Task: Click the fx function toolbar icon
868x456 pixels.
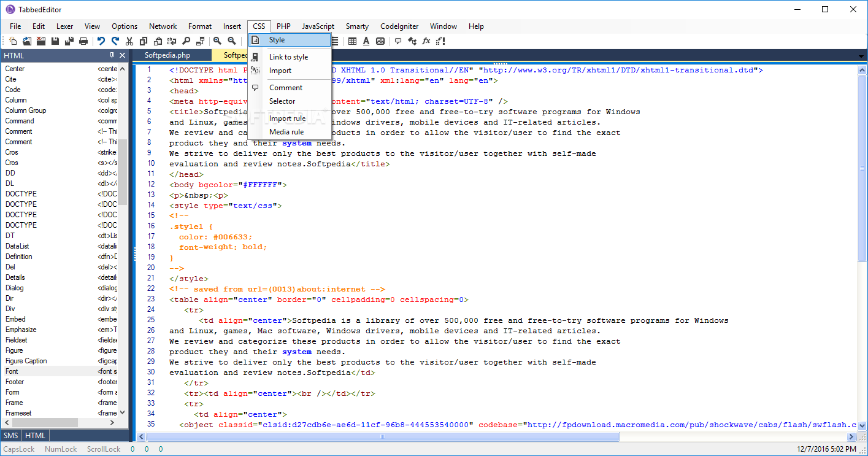Action: click(x=426, y=41)
